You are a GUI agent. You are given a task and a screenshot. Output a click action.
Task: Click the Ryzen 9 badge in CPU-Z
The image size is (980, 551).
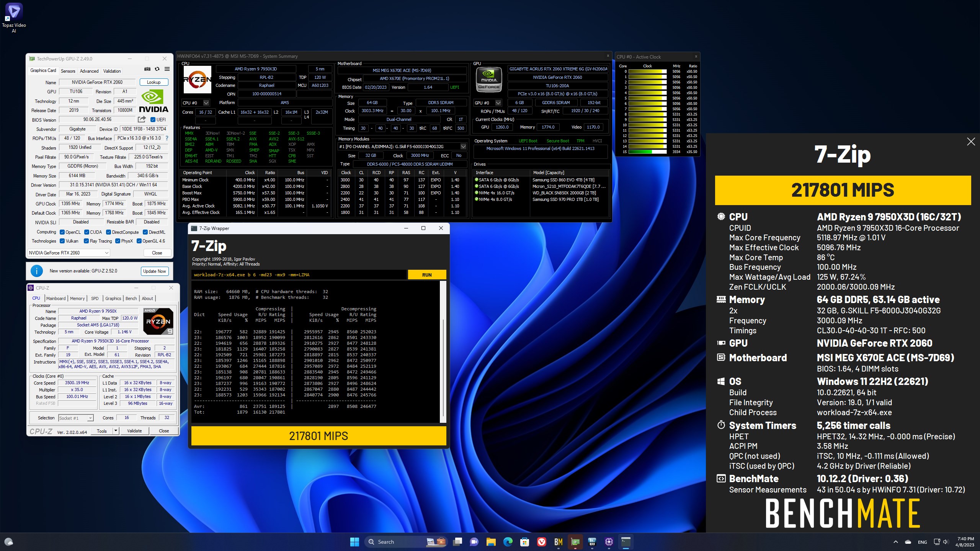point(158,321)
